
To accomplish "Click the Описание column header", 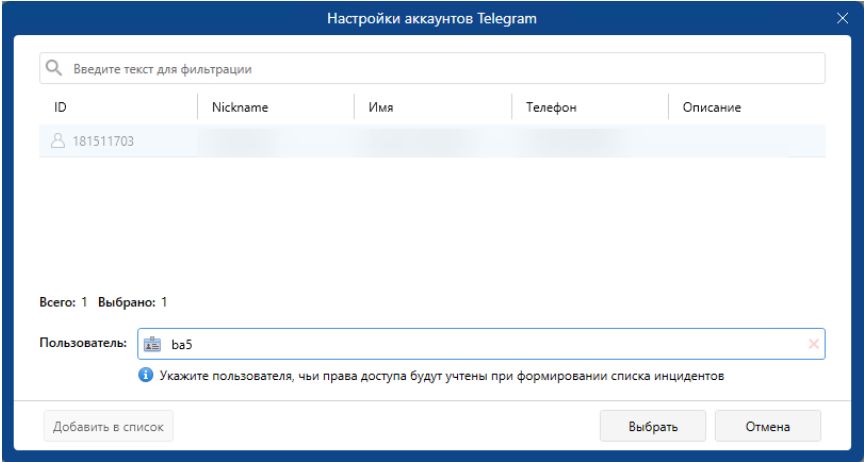I will [711, 107].
